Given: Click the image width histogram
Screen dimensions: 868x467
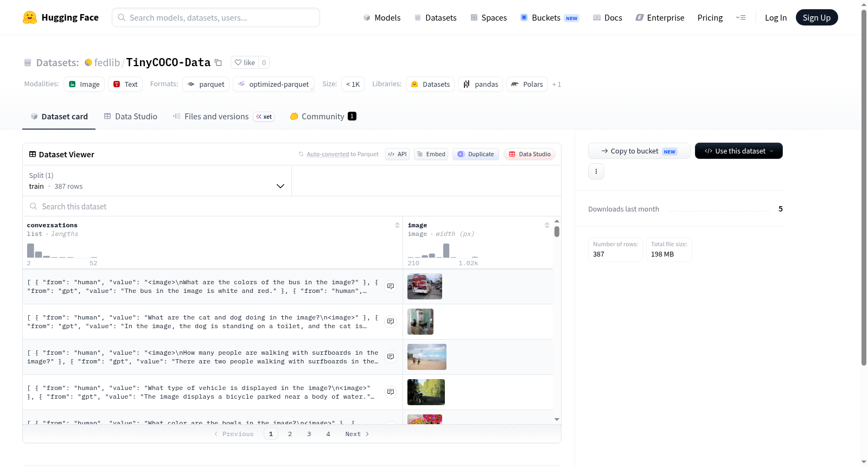Looking at the screenshot, I should click(443, 250).
